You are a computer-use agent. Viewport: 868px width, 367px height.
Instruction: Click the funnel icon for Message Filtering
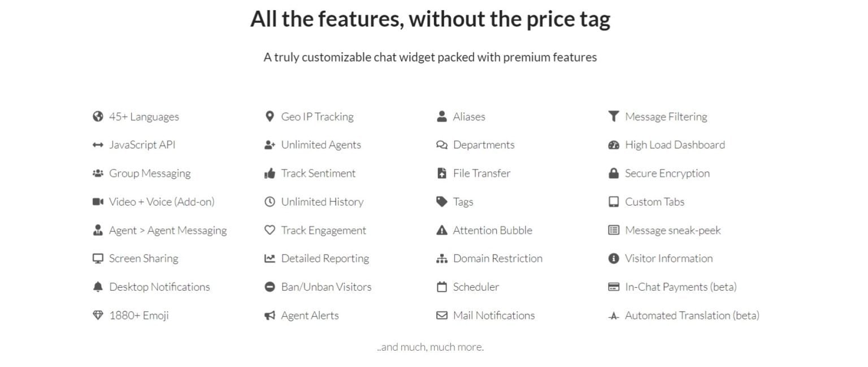[613, 116]
